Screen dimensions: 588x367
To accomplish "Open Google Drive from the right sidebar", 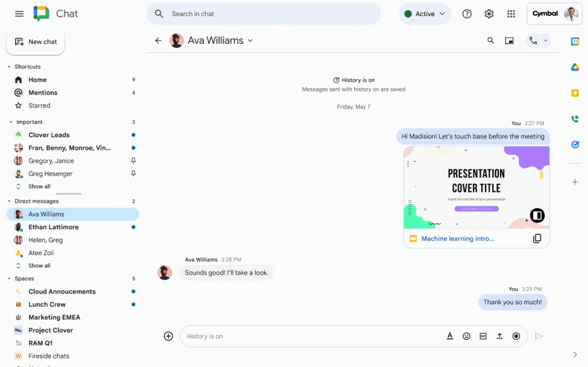I will (x=575, y=67).
